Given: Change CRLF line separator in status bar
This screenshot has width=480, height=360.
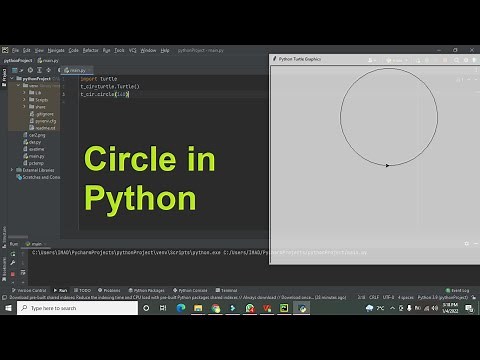Looking at the screenshot, I should click(x=374, y=297).
